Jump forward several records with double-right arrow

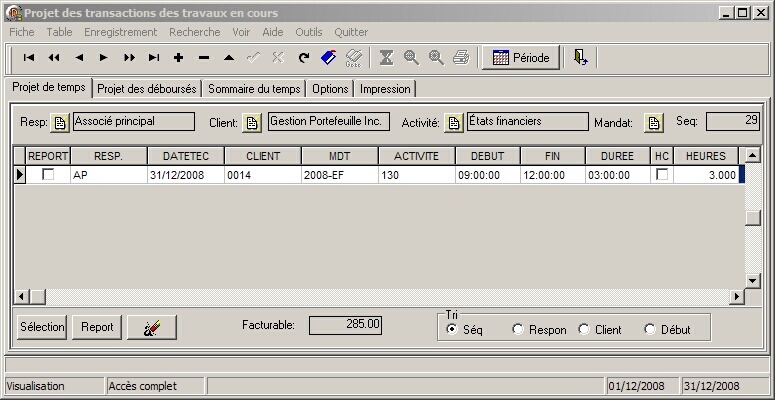pyautogui.click(x=129, y=58)
